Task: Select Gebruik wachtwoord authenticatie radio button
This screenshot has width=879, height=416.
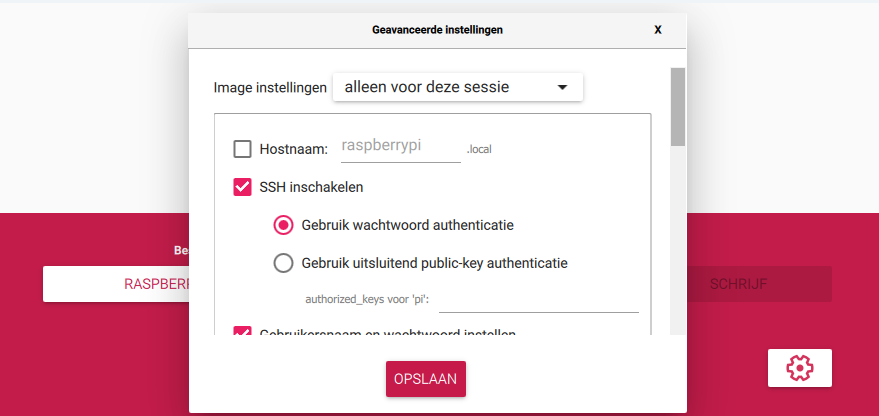Action: (283, 225)
